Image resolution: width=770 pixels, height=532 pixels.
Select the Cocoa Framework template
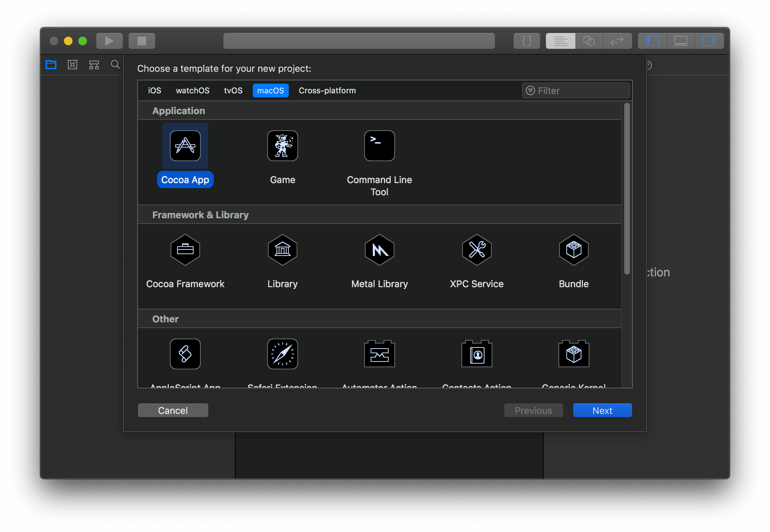pos(185,250)
